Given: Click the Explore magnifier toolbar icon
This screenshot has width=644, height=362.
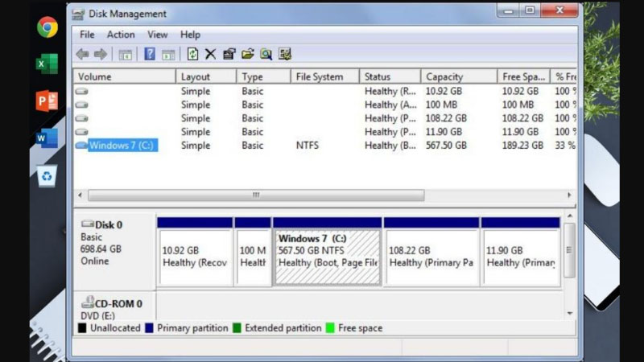Looking at the screenshot, I should click(266, 54).
